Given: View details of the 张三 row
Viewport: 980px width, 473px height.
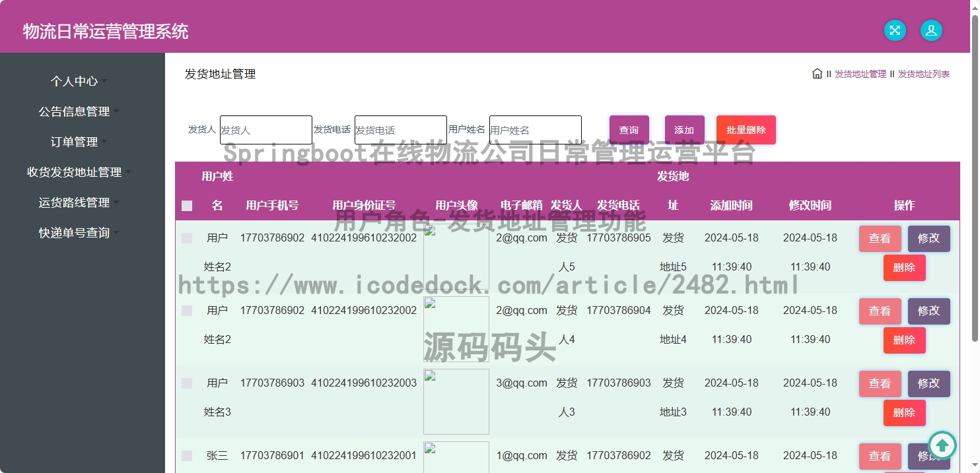Looking at the screenshot, I should pos(880,457).
